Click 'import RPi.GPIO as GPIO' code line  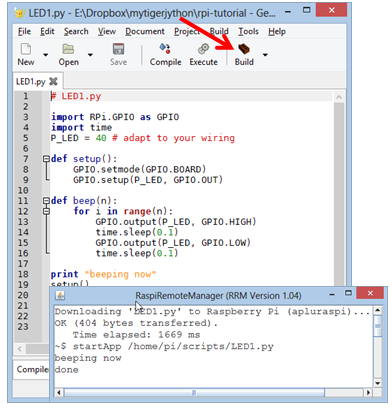115,117
